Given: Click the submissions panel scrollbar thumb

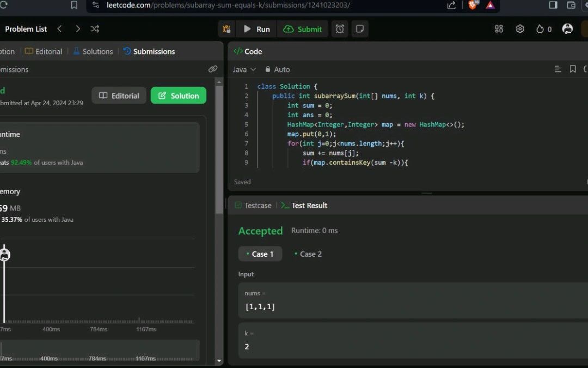Looking at the screenshot, I should (219, 150).
